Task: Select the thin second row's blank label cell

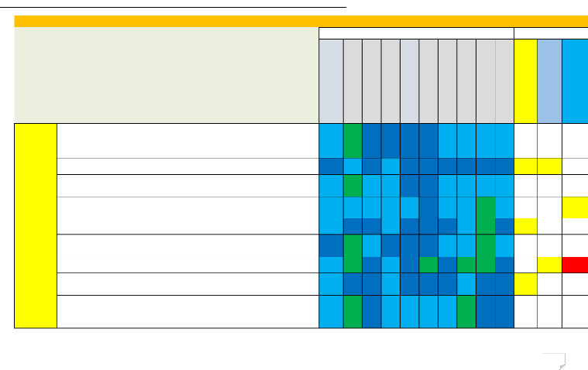Action: tap(188, 166)
